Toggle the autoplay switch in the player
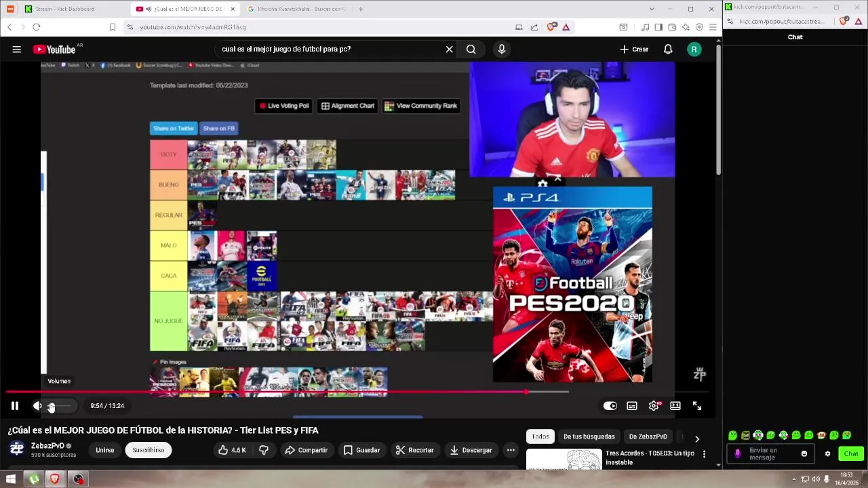 pos(610,406)
